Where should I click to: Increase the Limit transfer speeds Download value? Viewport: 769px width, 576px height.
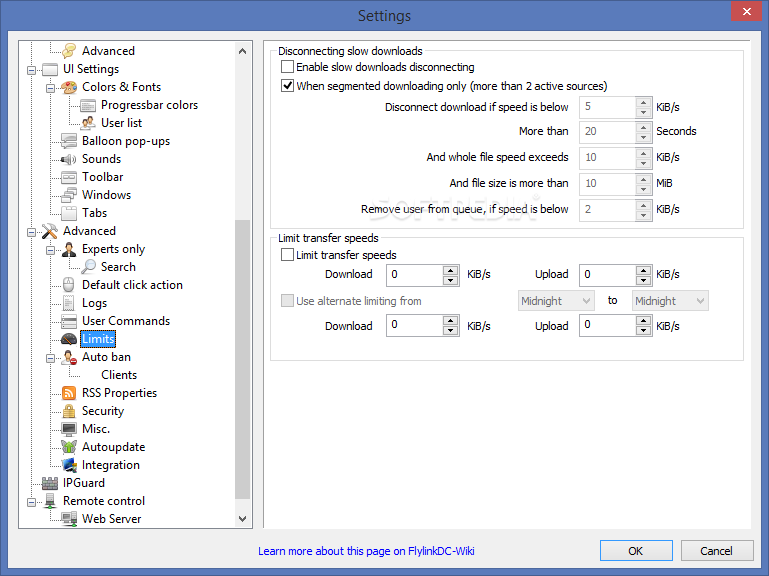click(450, 269)
